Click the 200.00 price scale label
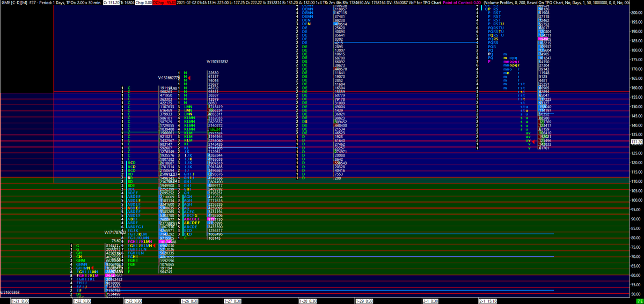644x304 pixels. point(637,12)
